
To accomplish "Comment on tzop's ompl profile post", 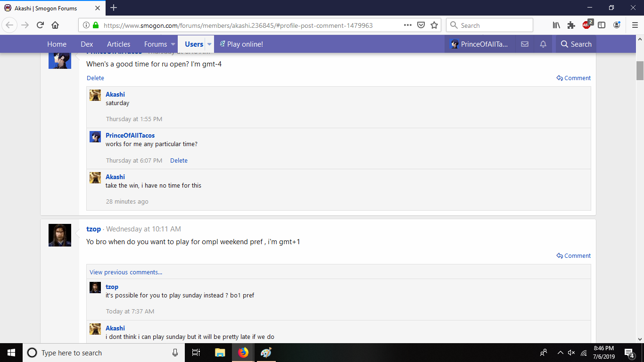I will click(574, 256).
